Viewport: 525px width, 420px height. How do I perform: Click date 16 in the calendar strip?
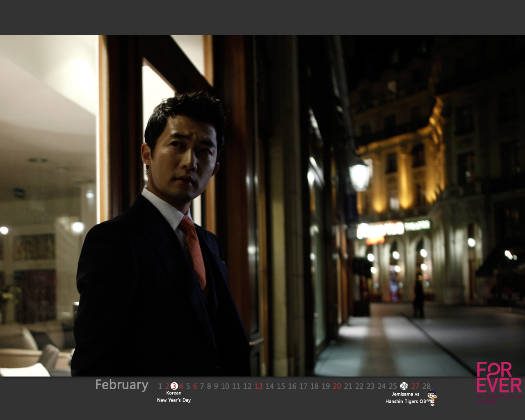292,386
